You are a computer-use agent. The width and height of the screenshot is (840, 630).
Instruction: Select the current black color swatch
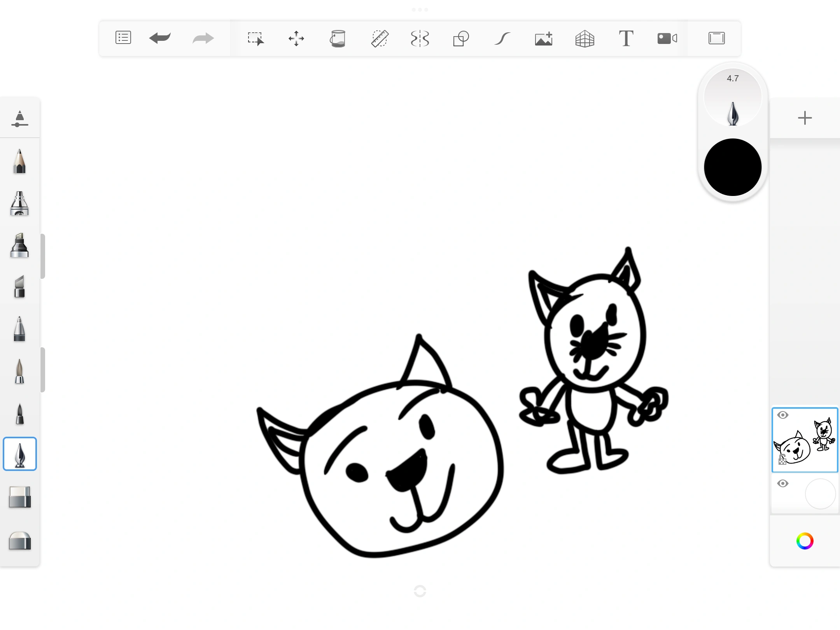coord(733,166)
